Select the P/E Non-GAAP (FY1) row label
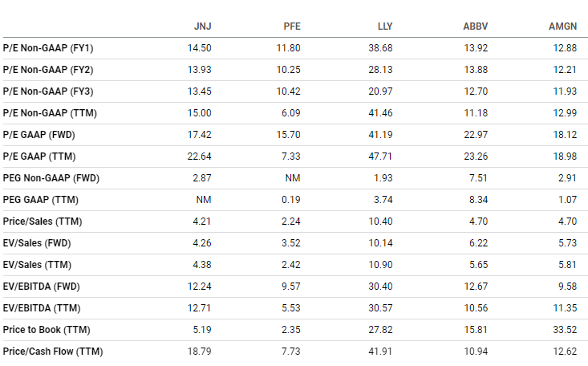Image resolution: width=588 pixels, height=366 pixels. pos(48,48)
